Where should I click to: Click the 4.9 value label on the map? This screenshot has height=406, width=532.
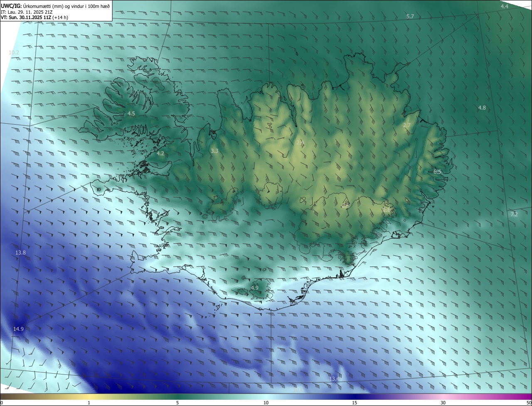pyautogui.click(x=255, y=288)
